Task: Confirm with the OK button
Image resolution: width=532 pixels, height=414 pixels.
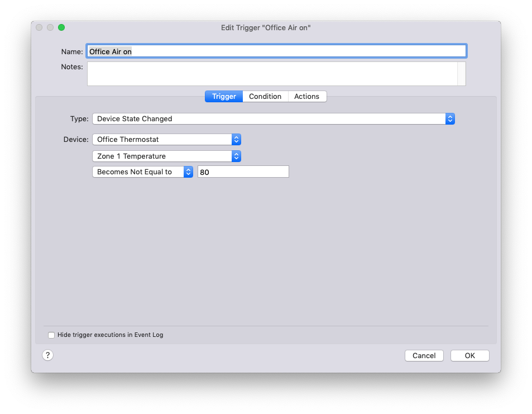Action: [470, 355]
